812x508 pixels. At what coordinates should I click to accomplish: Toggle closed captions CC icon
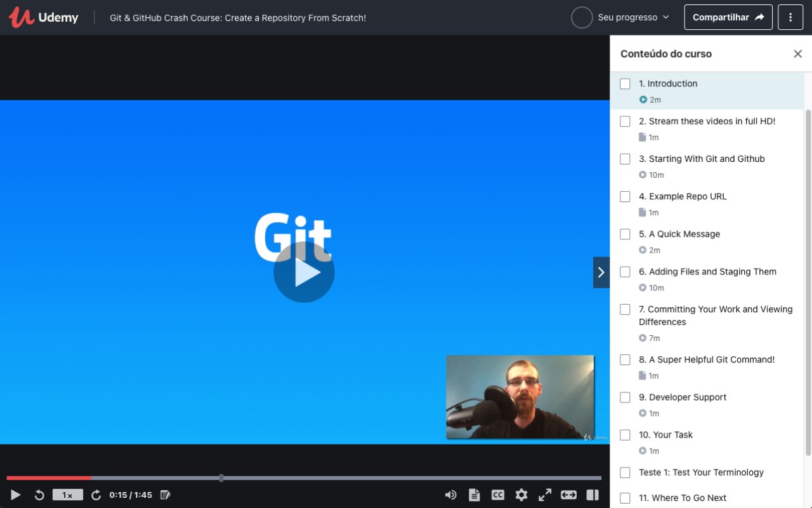point(498,495)
